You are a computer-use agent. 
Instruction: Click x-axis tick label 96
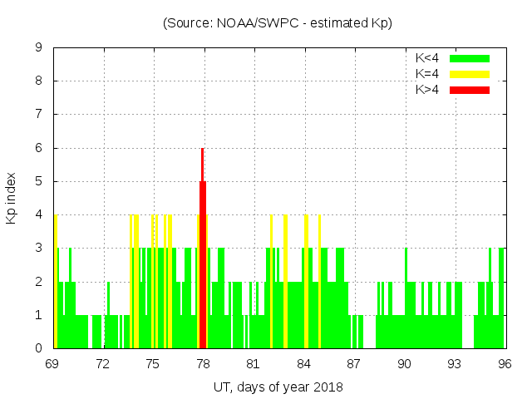tap(504, 364)
